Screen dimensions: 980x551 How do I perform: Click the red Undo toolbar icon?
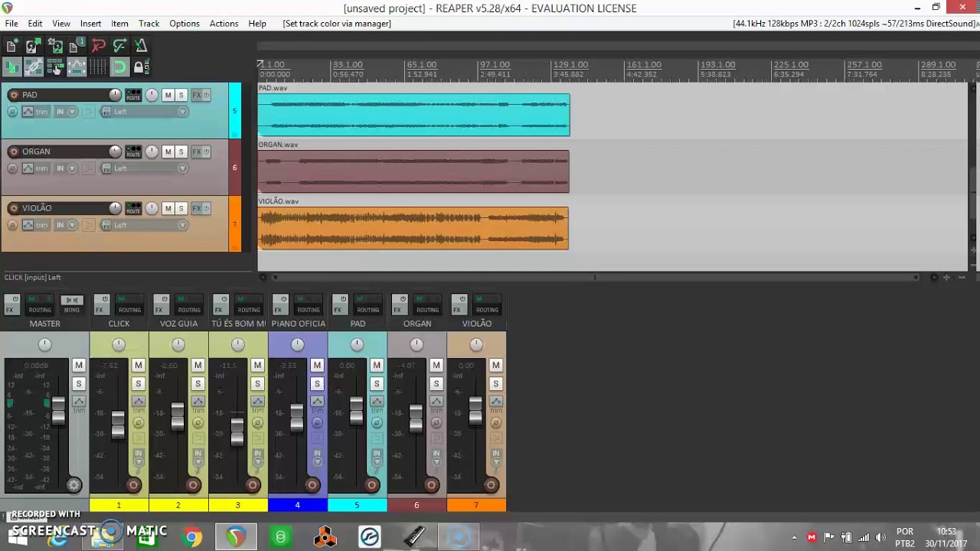98,47
